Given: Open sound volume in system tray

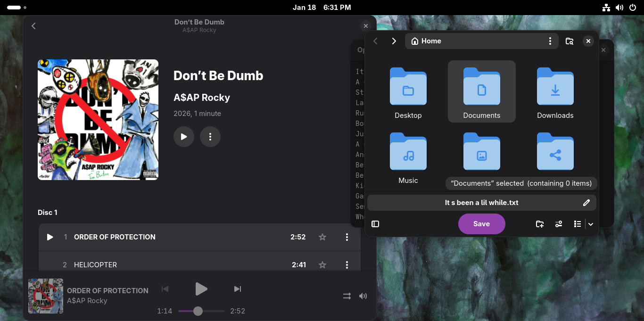Looking at the screenshot, I should (619, 8).
